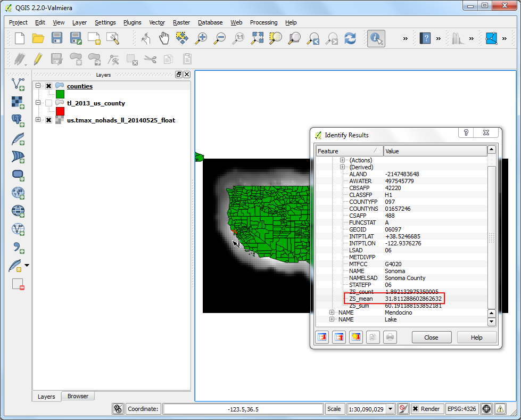The image size is (521, 420).
Task: Open the Project menu
Action: (18, 22)
